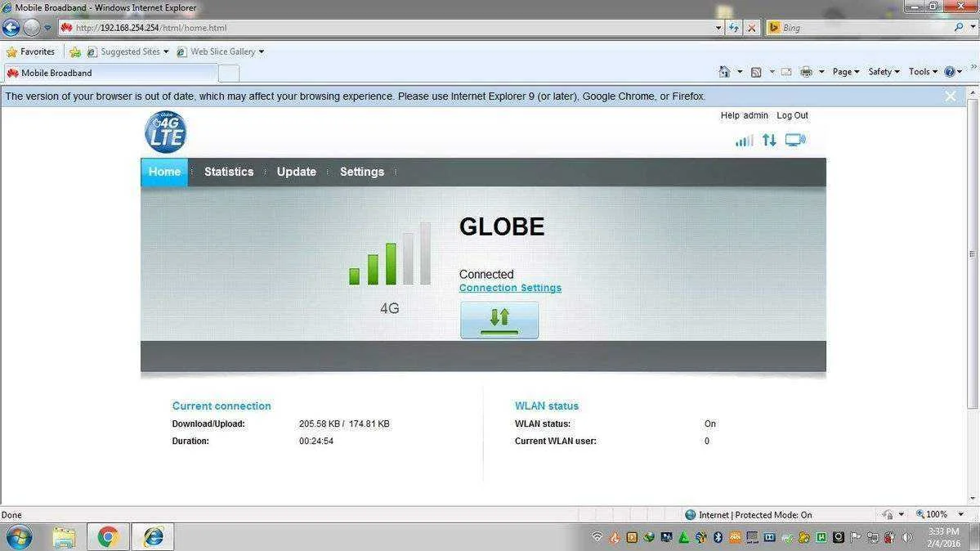This screenshot has height=551, width=980.
Task: Click the Windows Start button
Action: pos(19,537)
